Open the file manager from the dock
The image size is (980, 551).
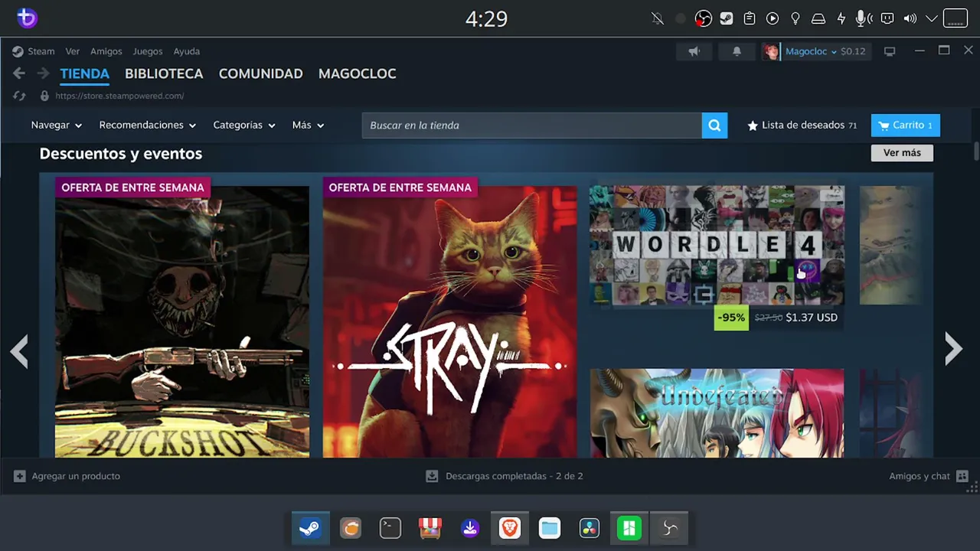tap(550, 528)
